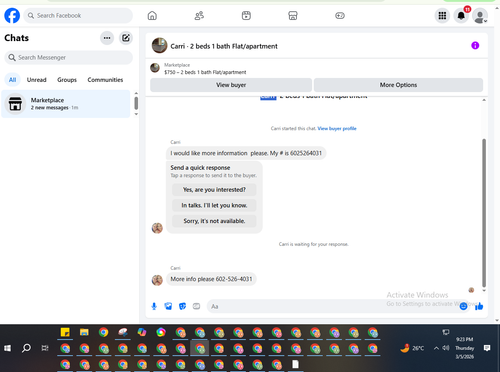Click Carri's avatar beside the last message
500x372 pixels.
[x=157, y=280]
